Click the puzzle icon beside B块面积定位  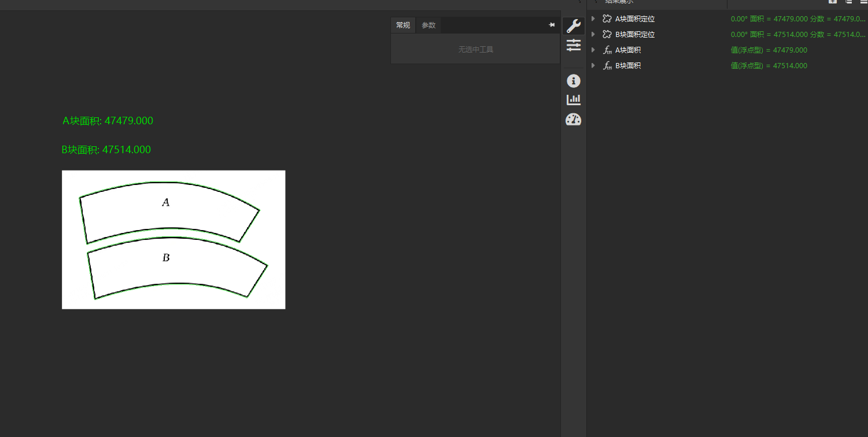click(x=607, y=35)
